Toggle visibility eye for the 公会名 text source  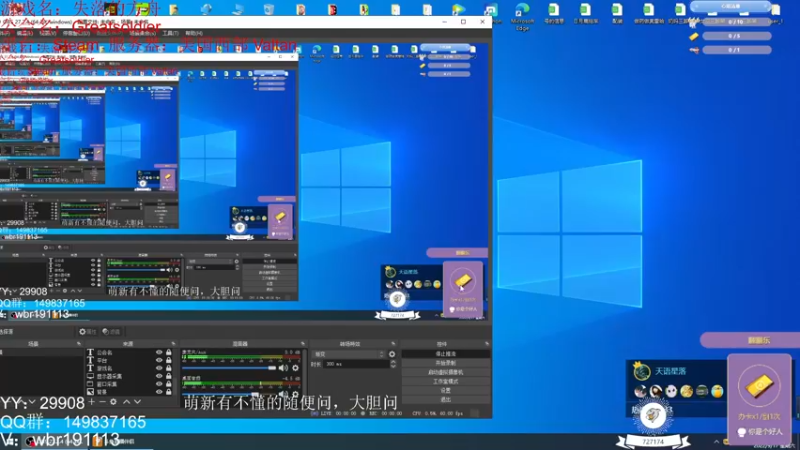coord(159,353)
